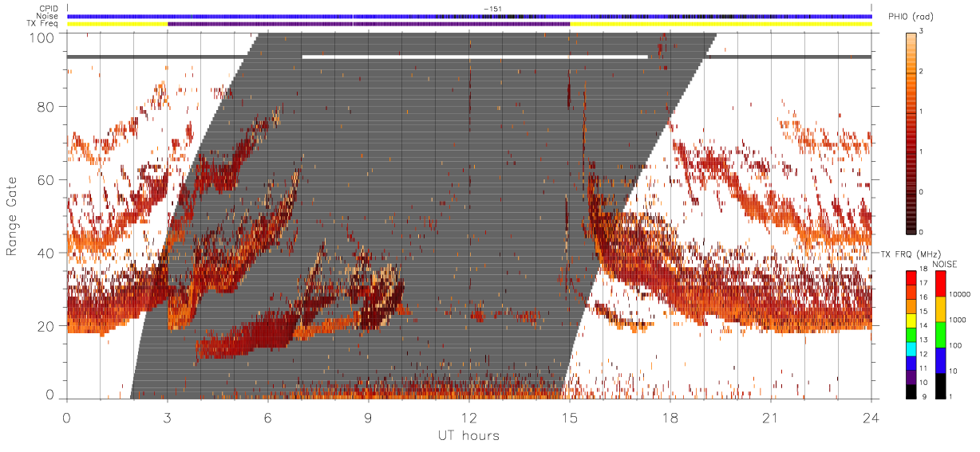
Task: Click the TX Freq row label
Action: point(44,24)
